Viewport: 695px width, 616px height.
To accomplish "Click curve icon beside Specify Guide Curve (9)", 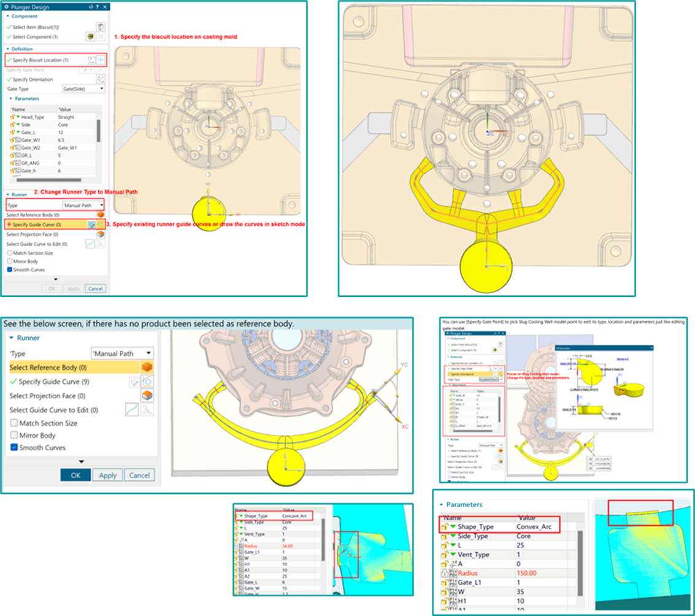I will click(x=147, y=382).
